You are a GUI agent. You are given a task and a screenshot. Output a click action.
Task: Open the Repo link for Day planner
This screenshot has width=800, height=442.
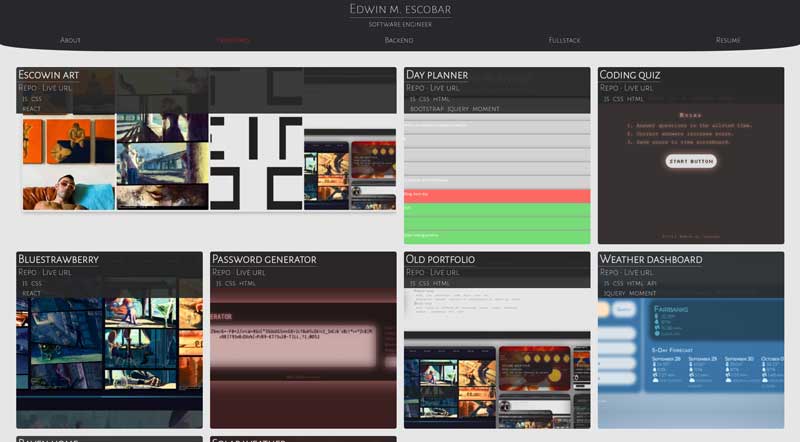pyautogui.click(x=415, y=88)
